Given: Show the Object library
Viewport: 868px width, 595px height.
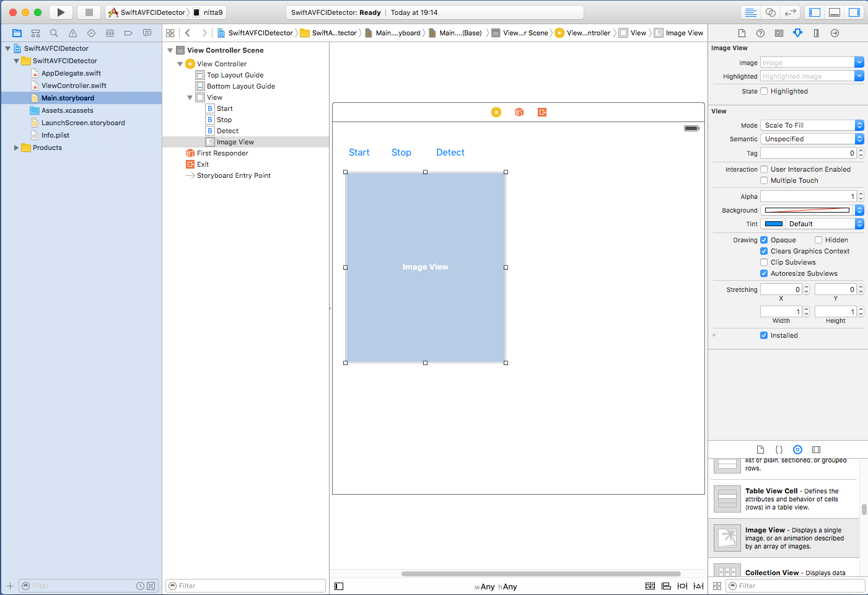Looking at the screenshot, I should pyautogui.click(x=797, y=449).
